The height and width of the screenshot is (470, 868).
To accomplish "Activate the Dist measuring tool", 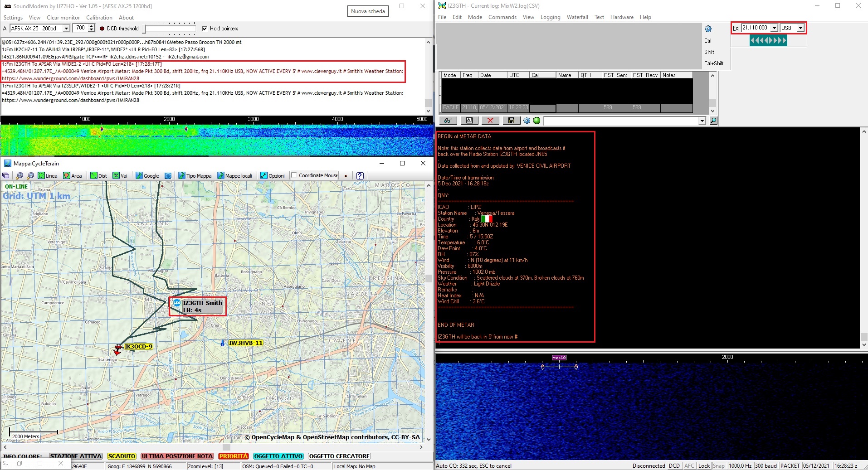I will [x=99, y=176].
